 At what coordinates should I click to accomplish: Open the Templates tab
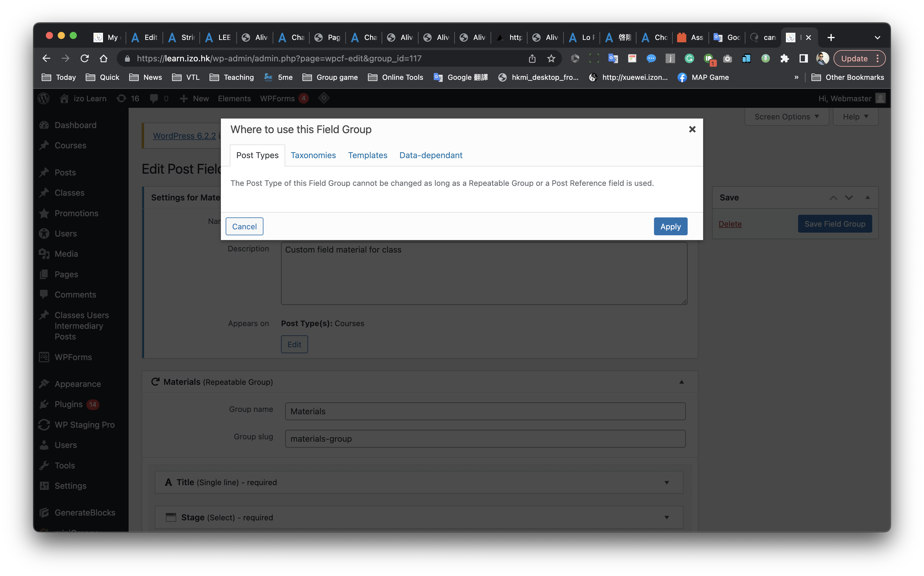(x=367, y=155)
